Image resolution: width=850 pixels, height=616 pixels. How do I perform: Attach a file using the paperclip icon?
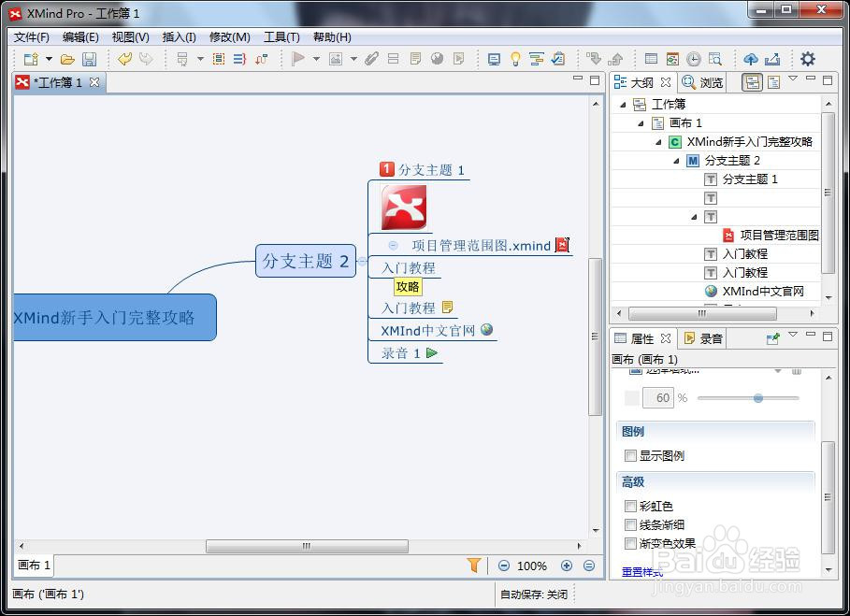[x=370, y=59]
